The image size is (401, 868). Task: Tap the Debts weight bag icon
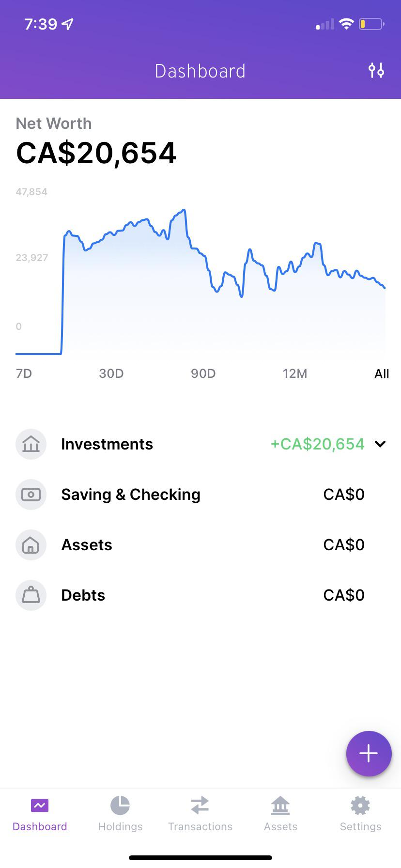tap(31, 595)
